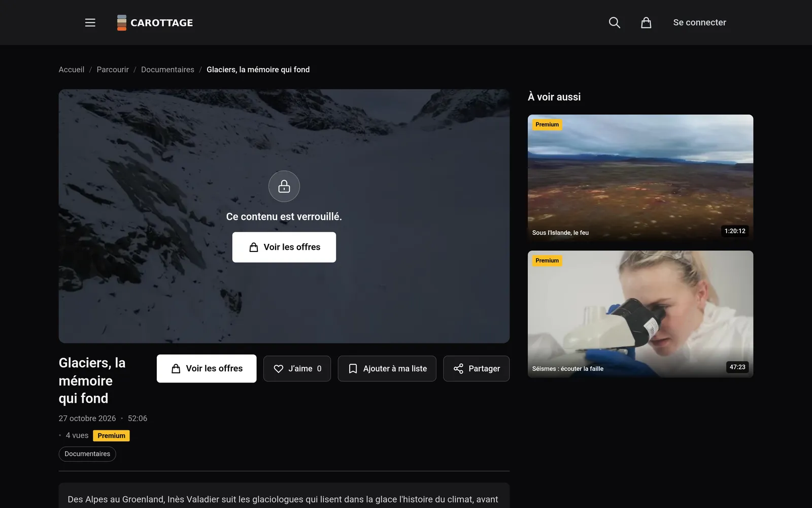Click the 47:23 duration label
This screenshot has height=508, width=812.
pos(737,367)
